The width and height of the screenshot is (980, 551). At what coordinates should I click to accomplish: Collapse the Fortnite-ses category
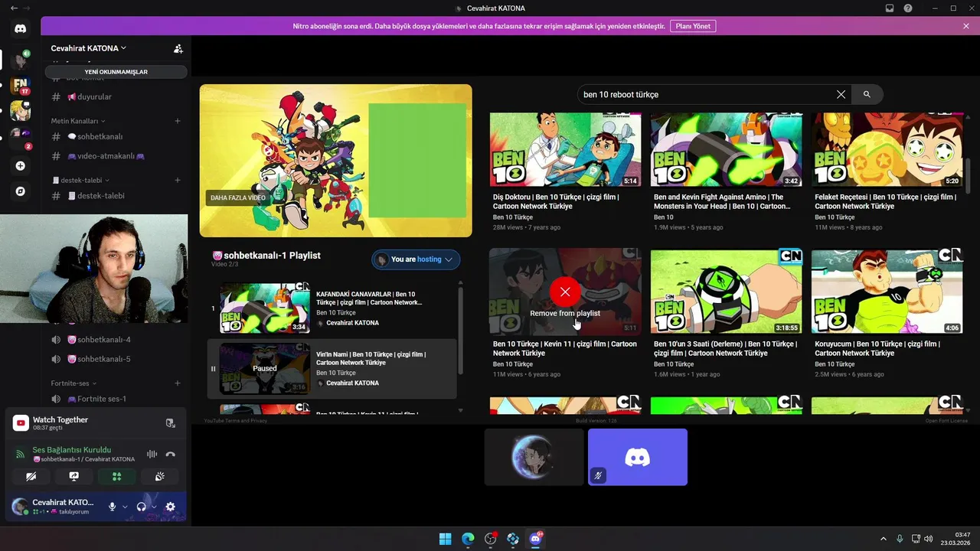coord(73,383)
